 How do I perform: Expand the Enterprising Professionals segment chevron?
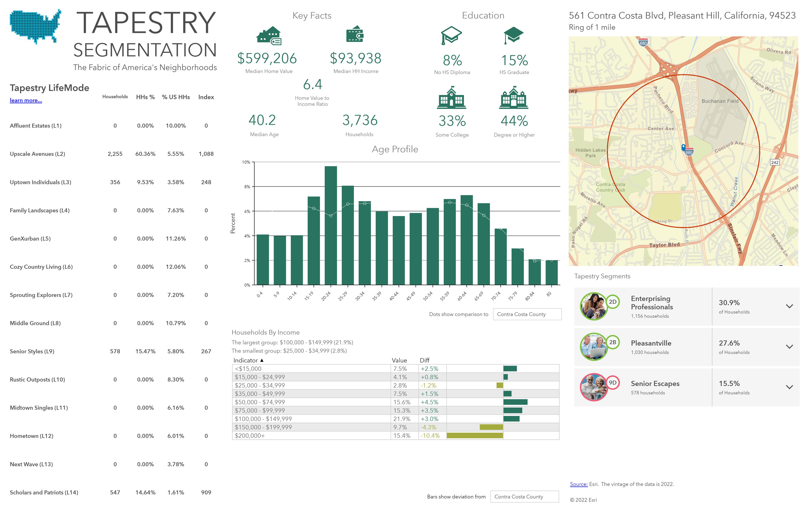789,306
